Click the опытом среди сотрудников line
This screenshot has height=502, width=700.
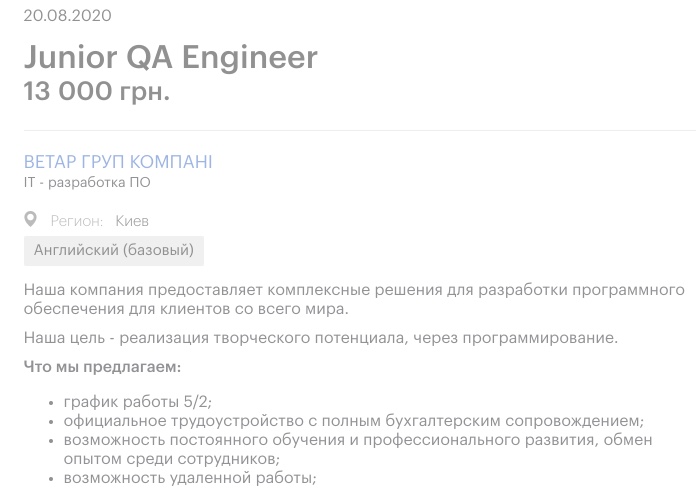click(x=171, y=459)
